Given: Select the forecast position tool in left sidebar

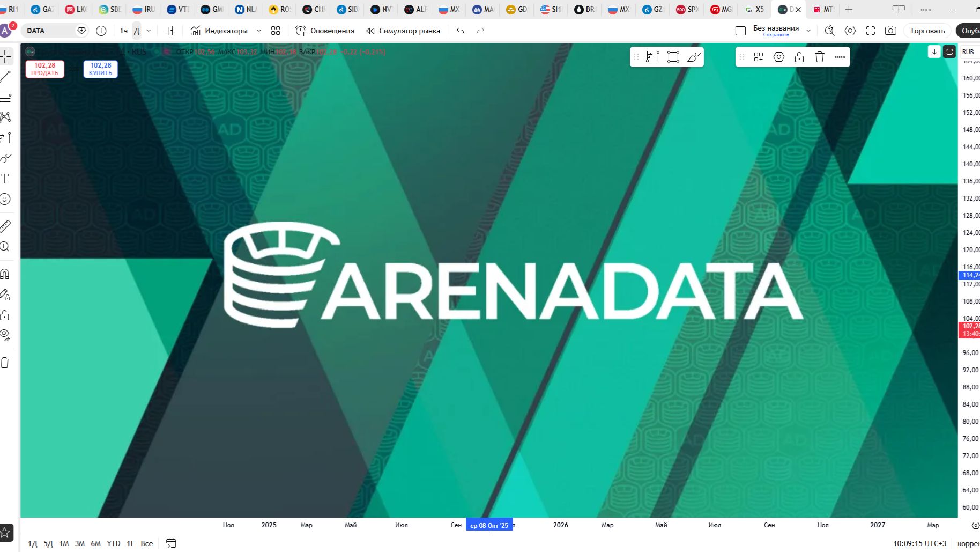Looking at the screenshot, I should tap(5, 137).
